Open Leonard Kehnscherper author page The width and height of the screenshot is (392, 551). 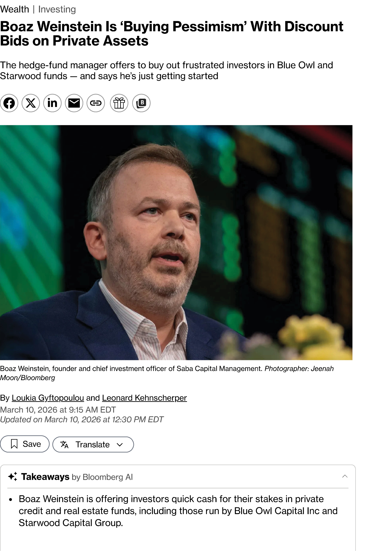coord(144,398)
